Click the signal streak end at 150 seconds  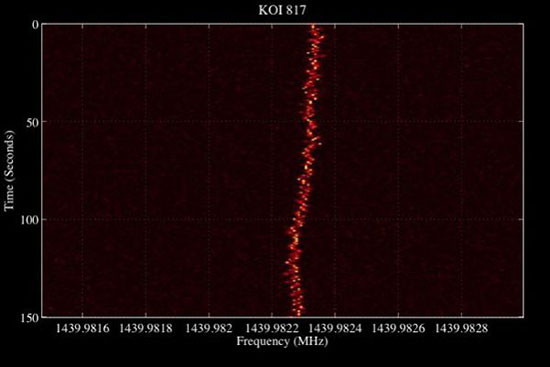tap(298, 313)
